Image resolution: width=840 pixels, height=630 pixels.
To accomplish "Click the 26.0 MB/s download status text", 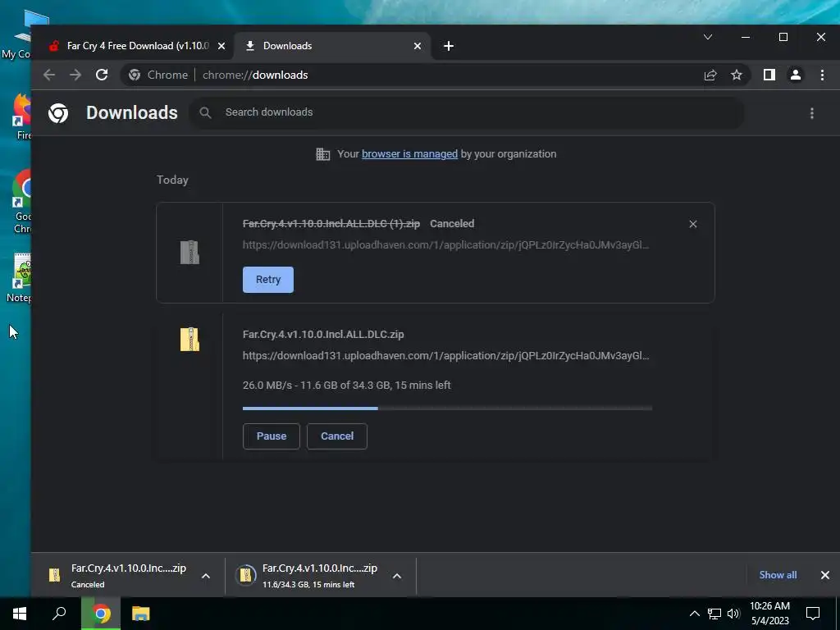I will [347, 386].
